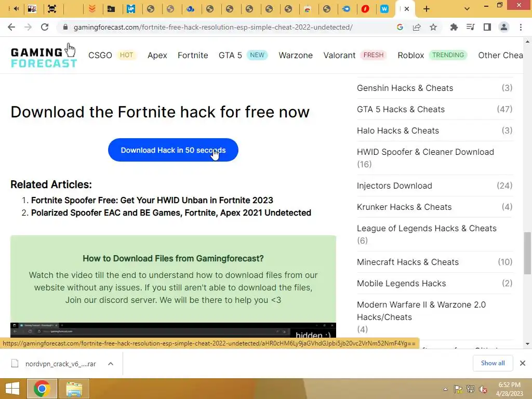Open League of Legends Hacks category

coord(427,229)
